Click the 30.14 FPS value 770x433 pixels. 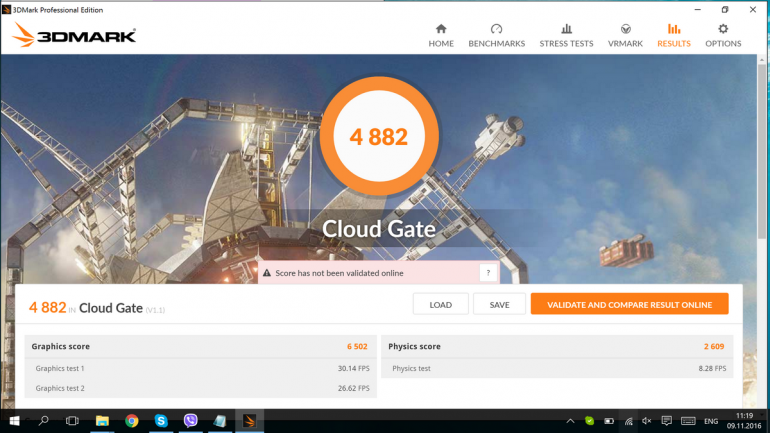click(x=354, y=368)
